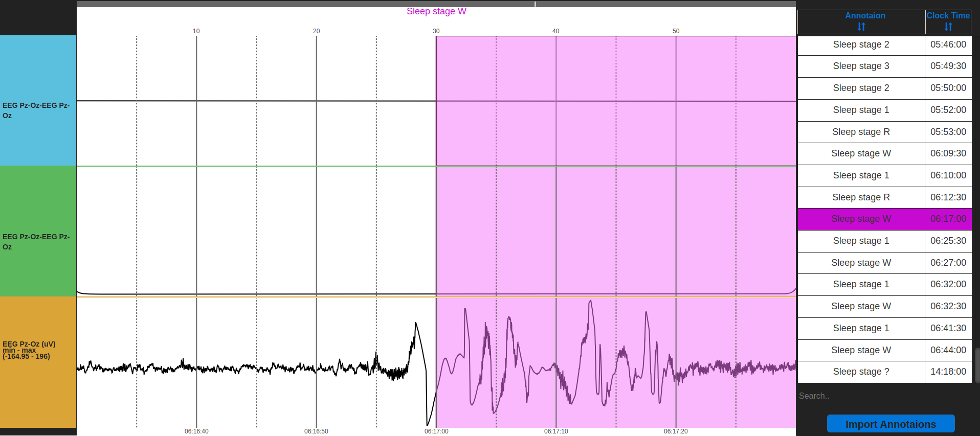Click the 06:17:00 time axis label

(x=436, y=431)
